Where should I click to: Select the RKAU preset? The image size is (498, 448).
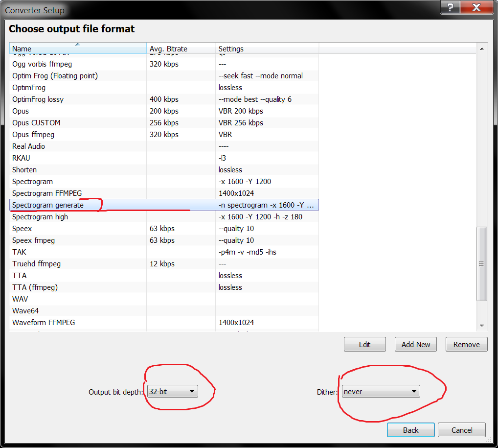[x=164, y=158]
